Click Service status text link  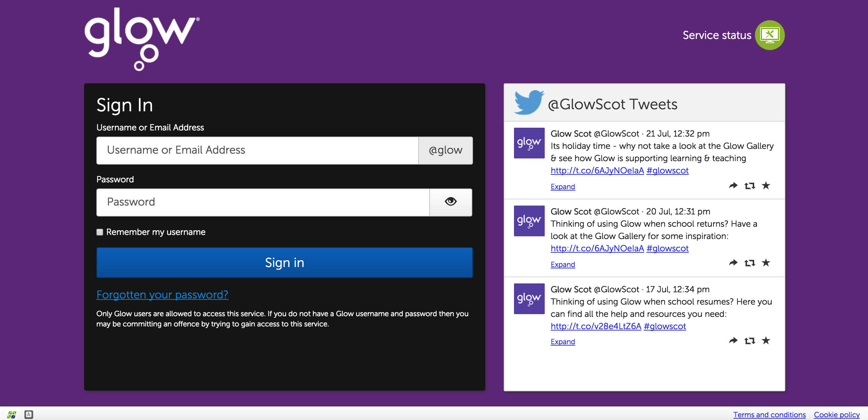tap(717, 35)
